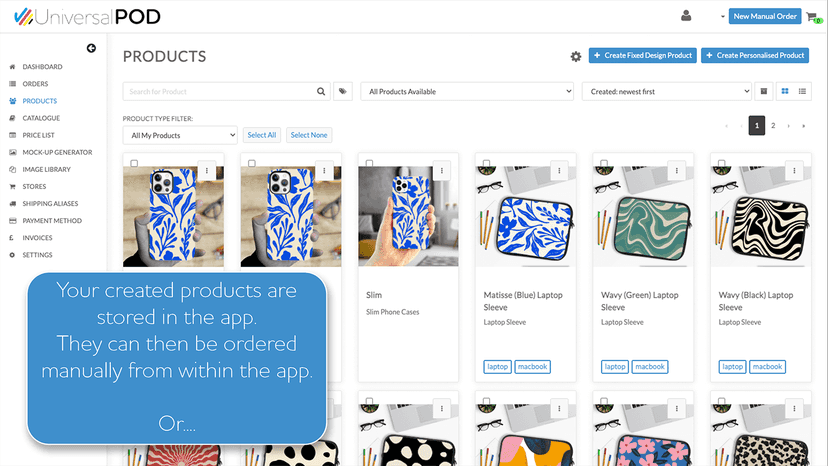828x466 pixels.
Task: Click the Select None button
Action: tap(309, 135)
